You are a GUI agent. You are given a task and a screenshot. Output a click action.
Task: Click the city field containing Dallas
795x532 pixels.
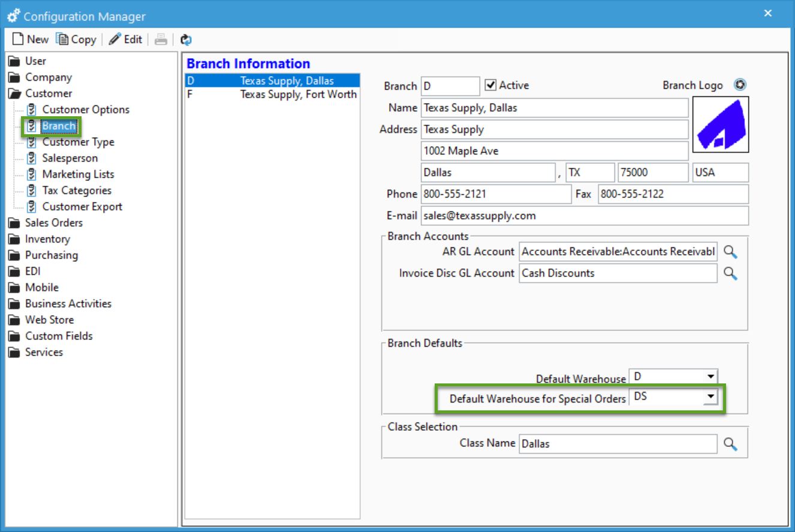tap(488, 173)
